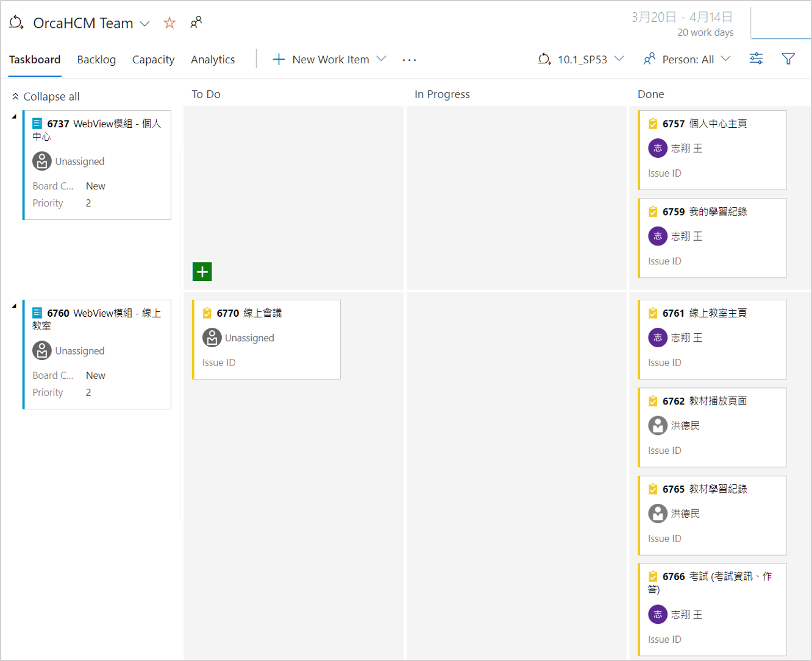Click the sprint icon beside 10.1_SP53

[544, 59]
